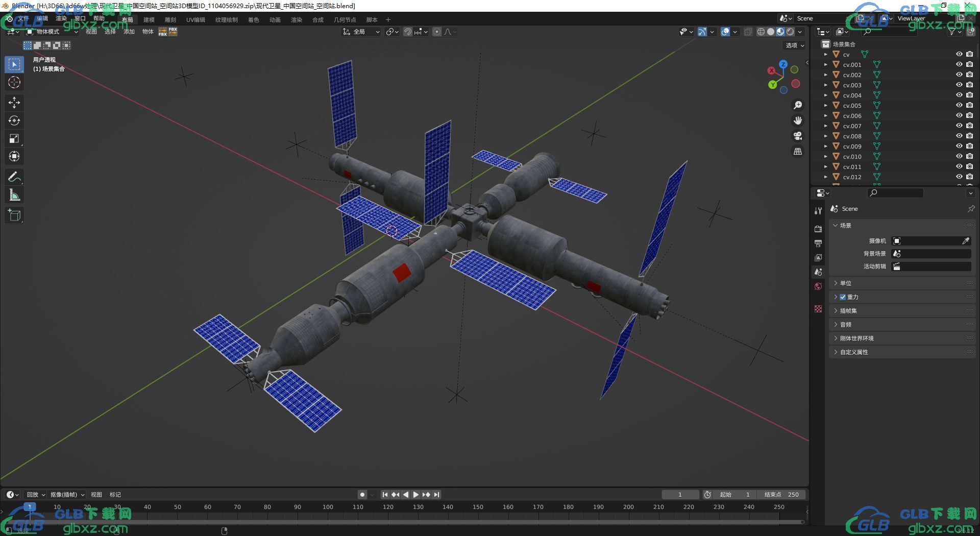Viewport: 980px width, 536px height.
Task: Open the View Layer properties tab
Action: coord(818,258)
